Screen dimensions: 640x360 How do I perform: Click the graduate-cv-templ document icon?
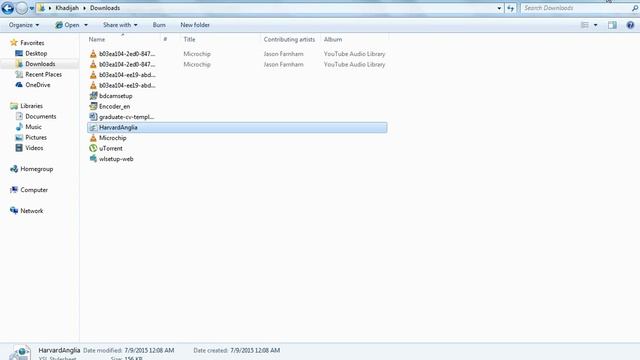(x=93, y=117)
